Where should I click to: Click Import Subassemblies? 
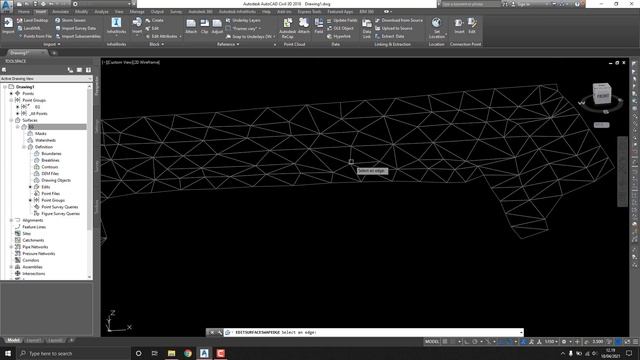(x=78, y=36)
